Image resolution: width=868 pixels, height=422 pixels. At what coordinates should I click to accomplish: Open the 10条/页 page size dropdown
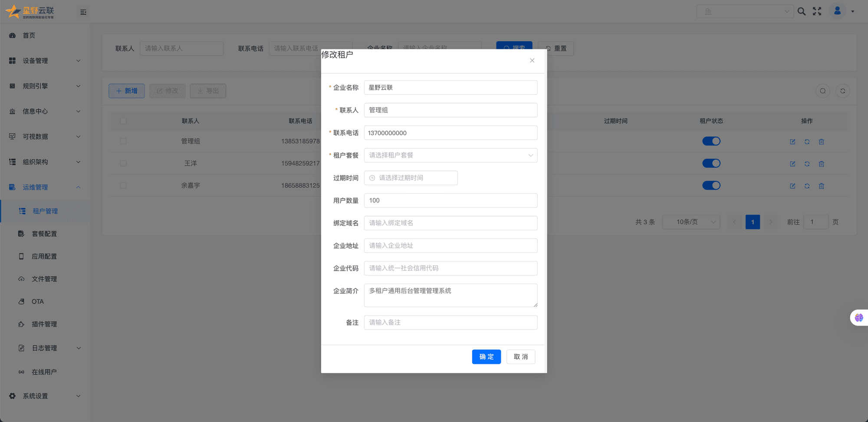pyautogui.click(x=691, y=222)
